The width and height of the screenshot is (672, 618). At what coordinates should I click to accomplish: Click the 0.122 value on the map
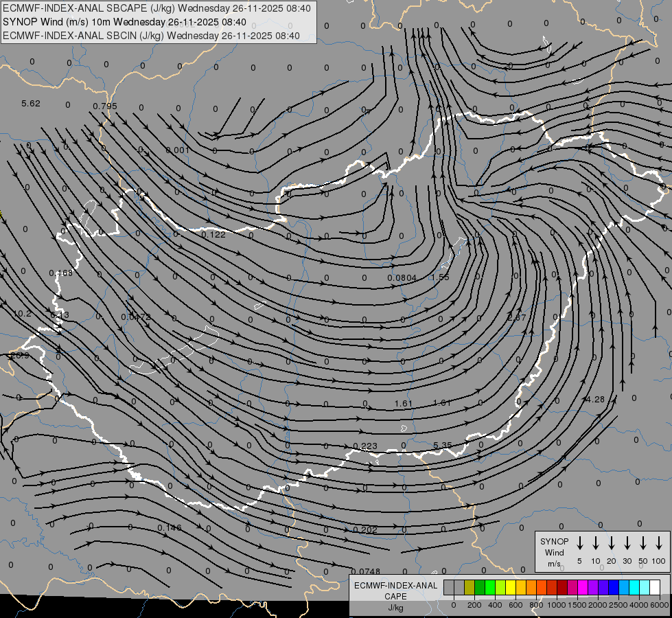click(x=213, y=234)
